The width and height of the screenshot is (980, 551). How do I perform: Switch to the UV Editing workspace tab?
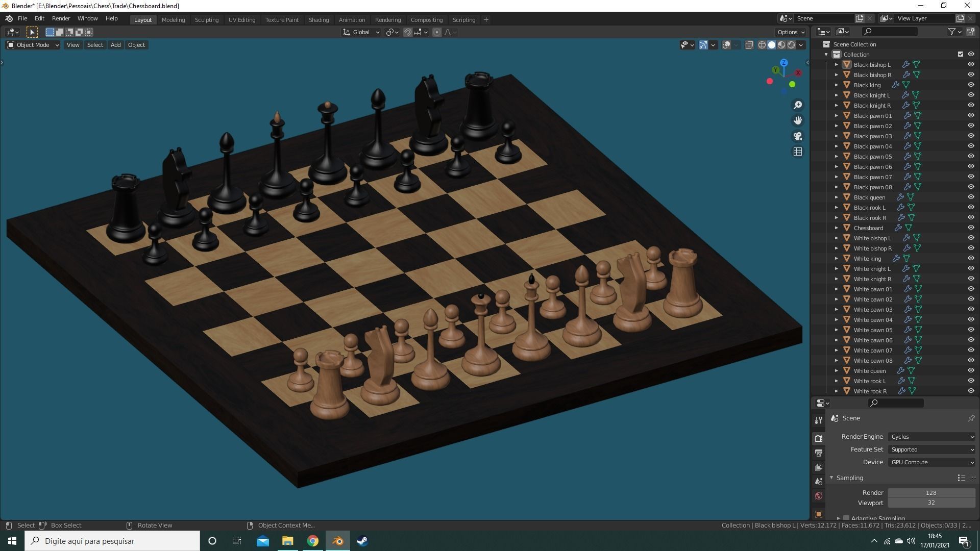[242, 20]
